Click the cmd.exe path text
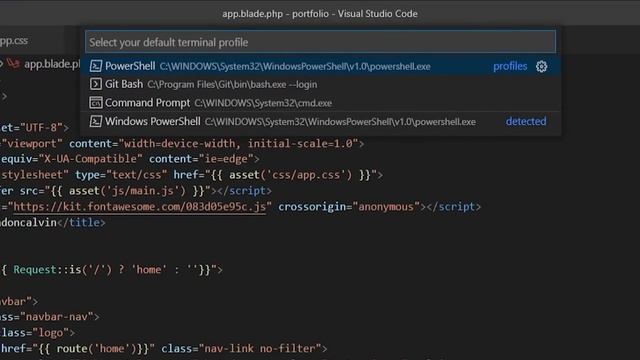The height and width of the screenshot is (360, 640). point(263,103)
